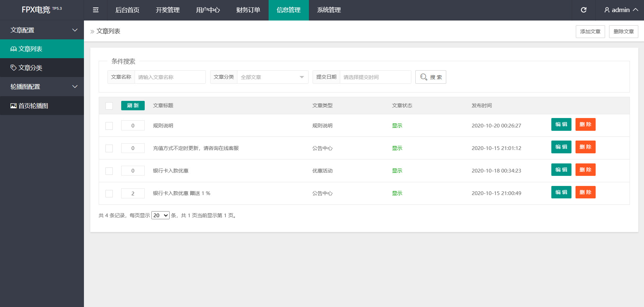Click the double-arrow breadcrumb icon

click(x=92, y=32)
